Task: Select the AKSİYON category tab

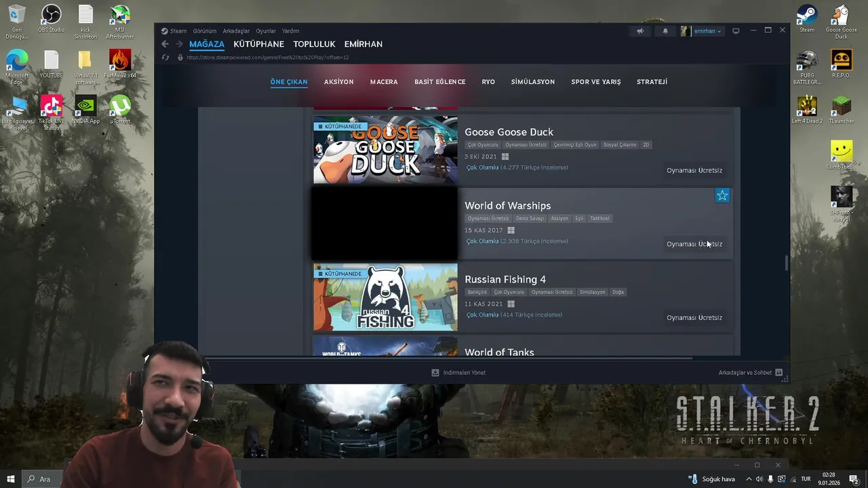Action: point(338,81)
